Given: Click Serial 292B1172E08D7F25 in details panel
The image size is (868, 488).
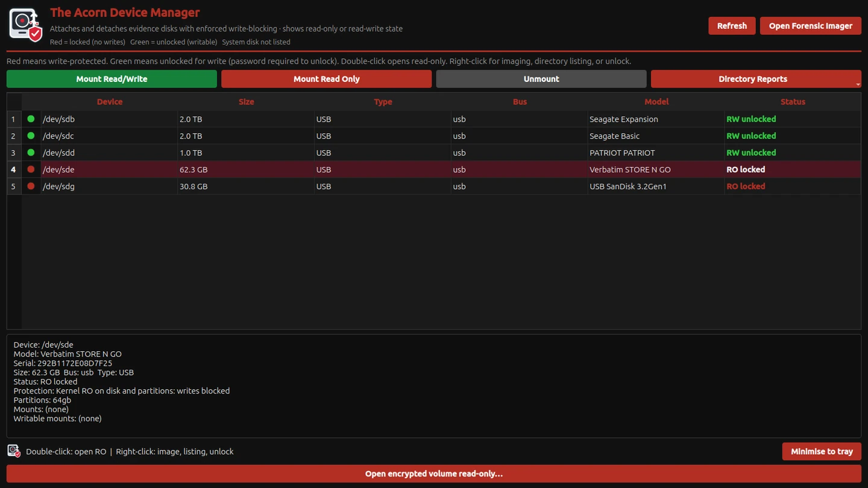Looking at the screenshot, I should click(x=63, y=363).
